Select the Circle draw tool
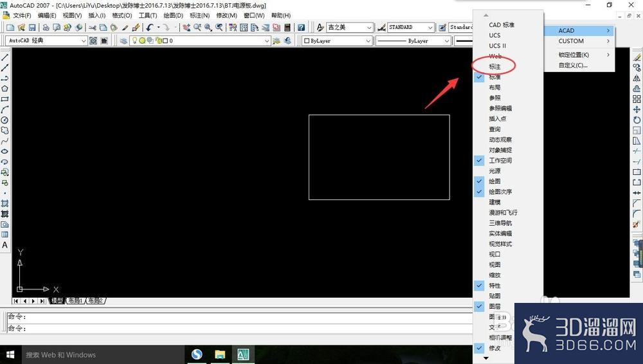Viewport: 643px width, 364px height. click(5, 120)
